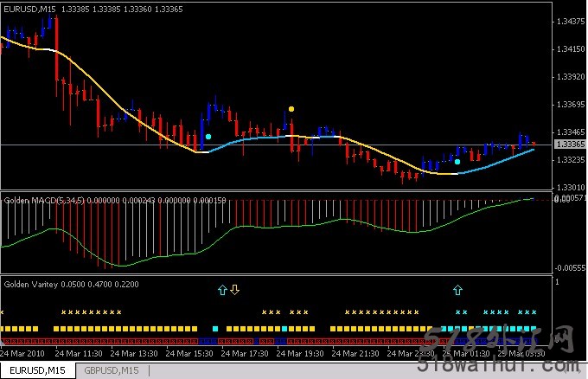The width and height of the screenshot is (588, 379).
Task: Click the cyan up arrow beside the yellow arrow
Action: (222, 290)
